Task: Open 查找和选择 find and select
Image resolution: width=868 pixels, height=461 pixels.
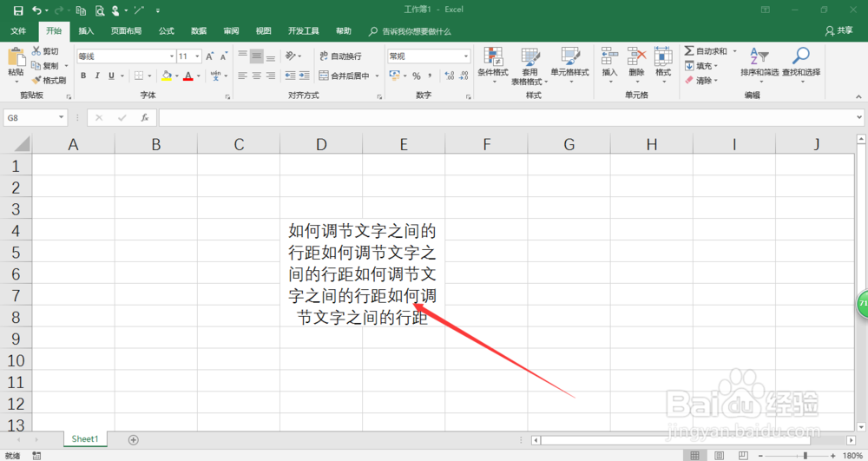Action: [x=801, y=64]
